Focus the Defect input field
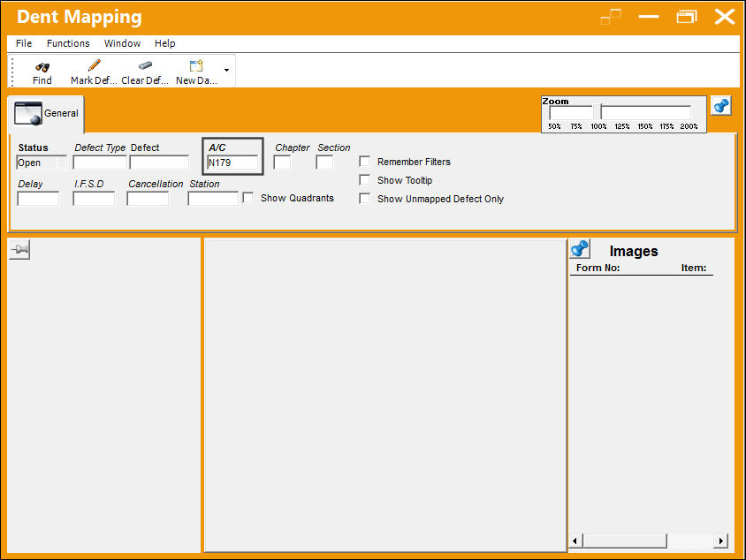 click(159, 163)
